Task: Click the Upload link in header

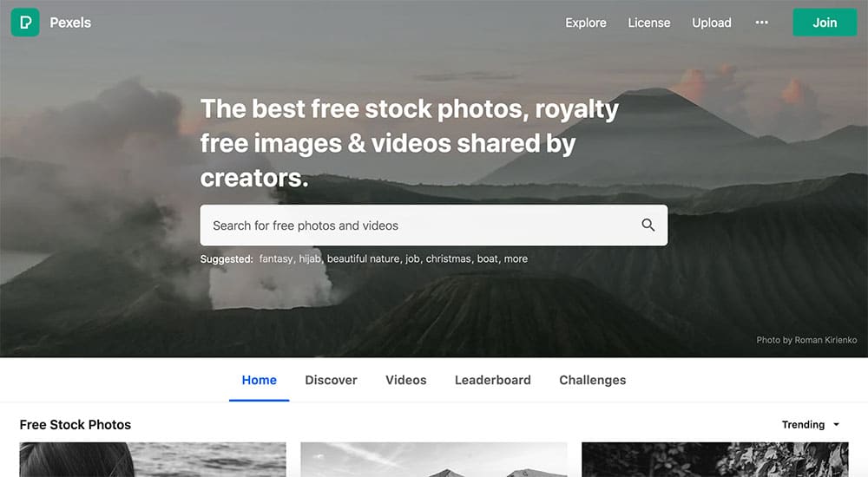Action: pos(712,23)
